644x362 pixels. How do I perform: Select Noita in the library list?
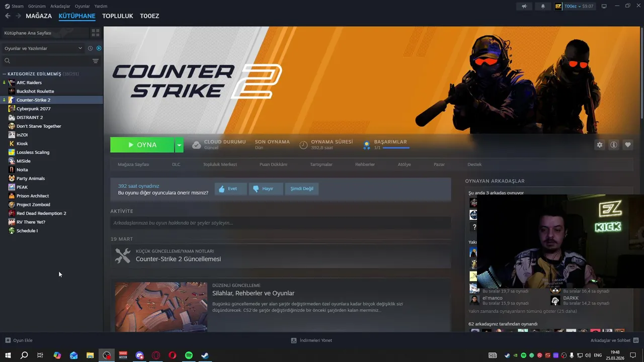tap(22, 169)
